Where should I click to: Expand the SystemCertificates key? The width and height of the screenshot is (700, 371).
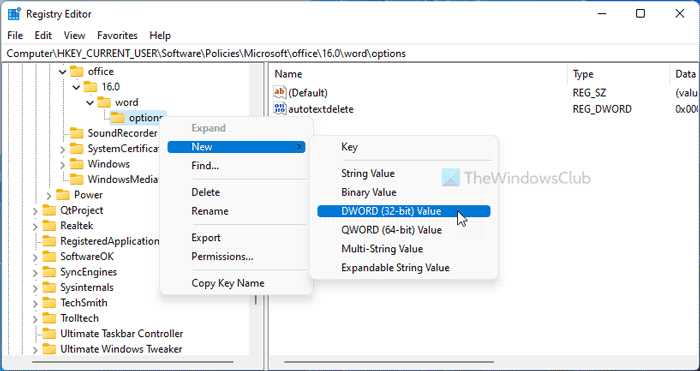pyautogui.click(x=62, y=149)
